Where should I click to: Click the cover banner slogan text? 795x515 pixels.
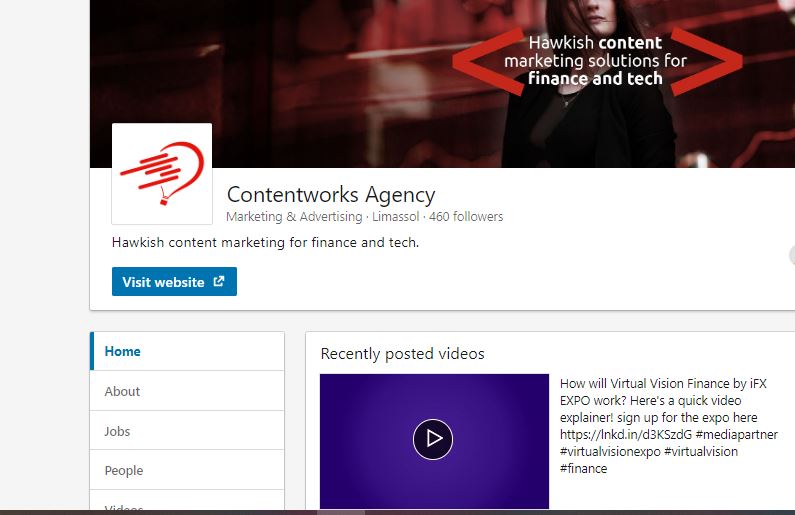click(x=595, y=60)
